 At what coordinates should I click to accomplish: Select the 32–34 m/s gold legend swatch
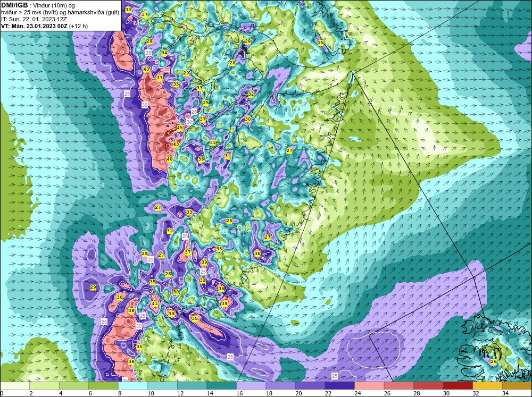tap(487, 386)
